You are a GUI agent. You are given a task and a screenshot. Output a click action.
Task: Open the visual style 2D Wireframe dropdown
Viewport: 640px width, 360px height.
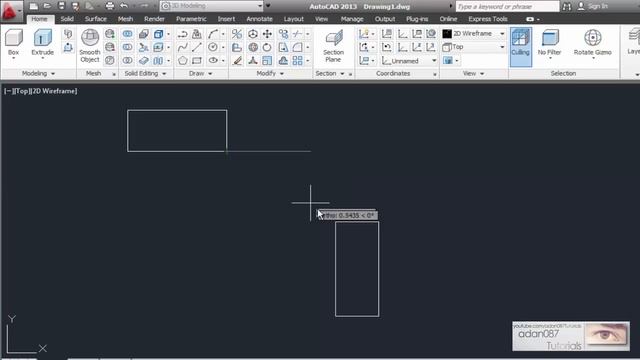click(x=474, y=33)
